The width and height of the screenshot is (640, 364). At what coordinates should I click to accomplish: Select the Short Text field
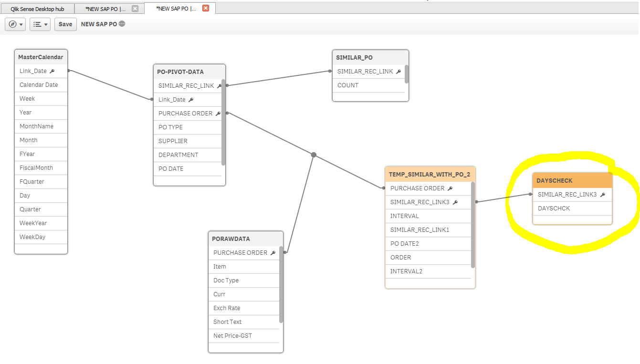244,322
